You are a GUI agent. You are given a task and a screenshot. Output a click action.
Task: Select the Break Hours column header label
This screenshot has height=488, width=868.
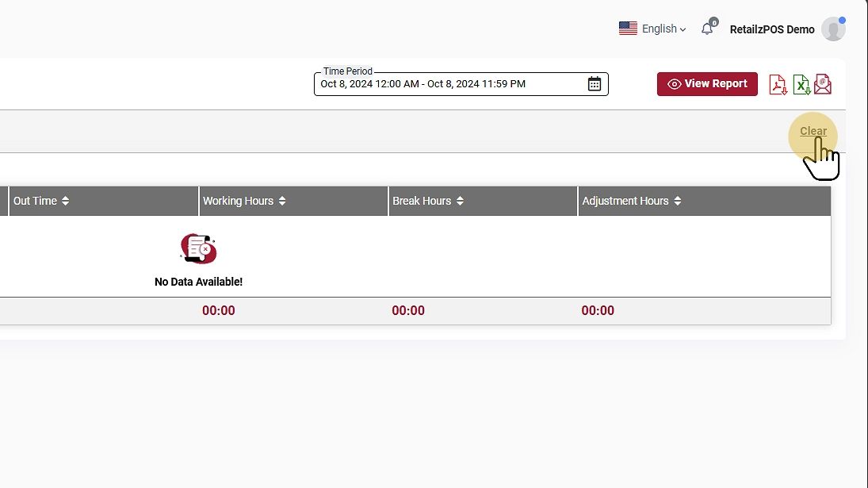tap(422, 202)
